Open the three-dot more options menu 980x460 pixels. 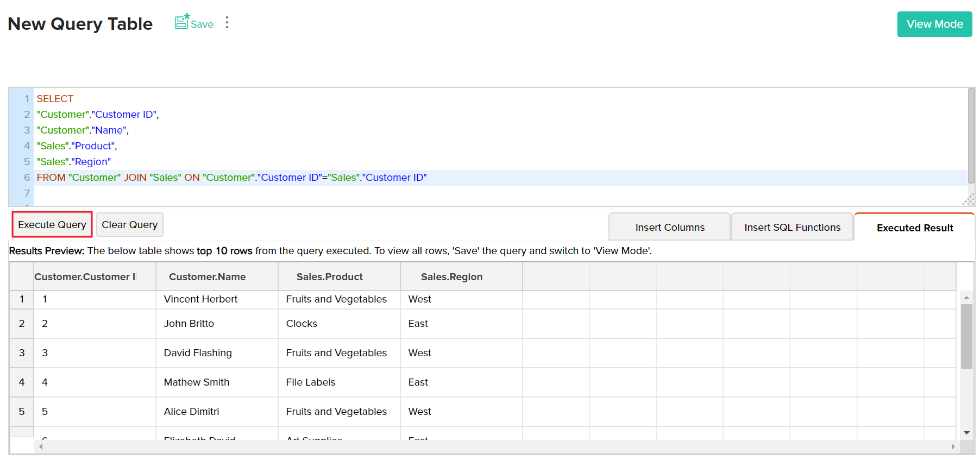point(227,23)
